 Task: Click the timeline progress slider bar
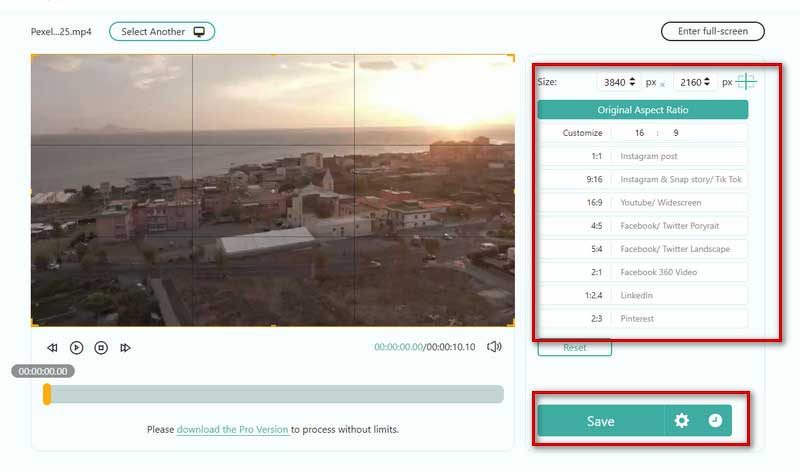pyautogui.click(x=275, y=394)
